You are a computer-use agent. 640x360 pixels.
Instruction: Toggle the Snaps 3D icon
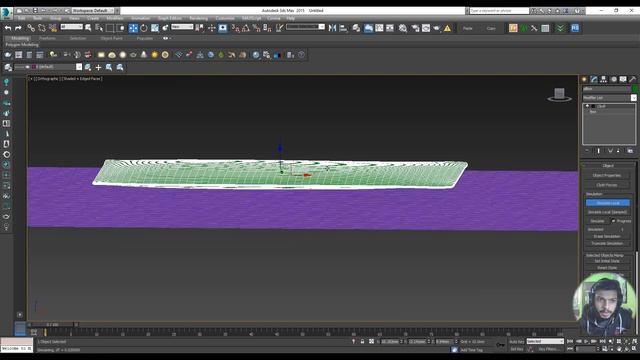coord(235,28)
